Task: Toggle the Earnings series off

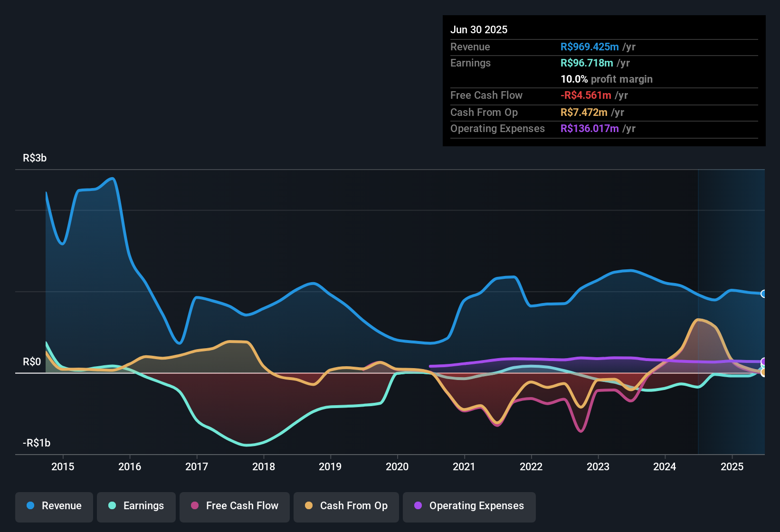Action: click(136, 506)
